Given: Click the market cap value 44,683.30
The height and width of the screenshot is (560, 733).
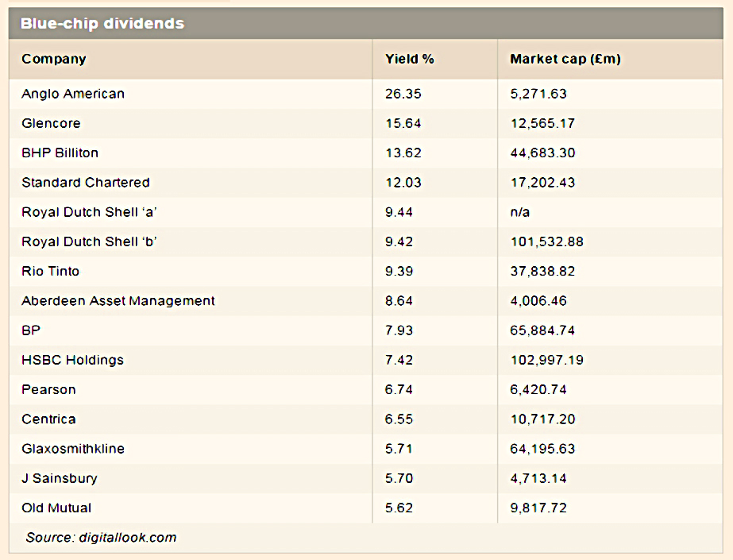Looking at the screenshot, I should pos(542,153).
